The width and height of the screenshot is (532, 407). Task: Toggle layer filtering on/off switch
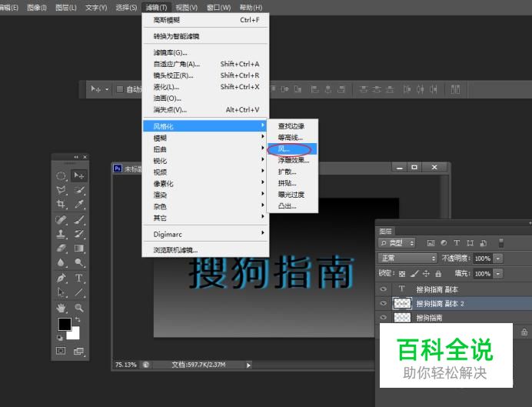(x=500, y=243)
